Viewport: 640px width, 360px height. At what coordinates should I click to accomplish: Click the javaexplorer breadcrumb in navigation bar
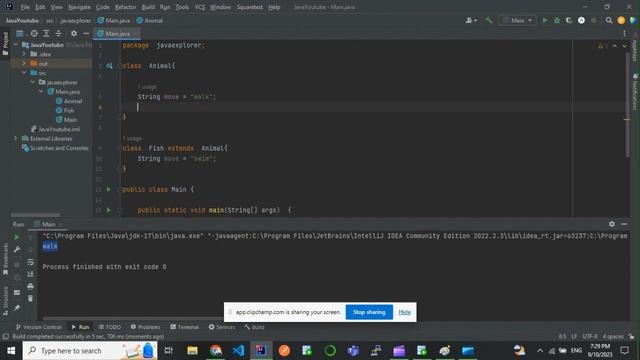76,20
